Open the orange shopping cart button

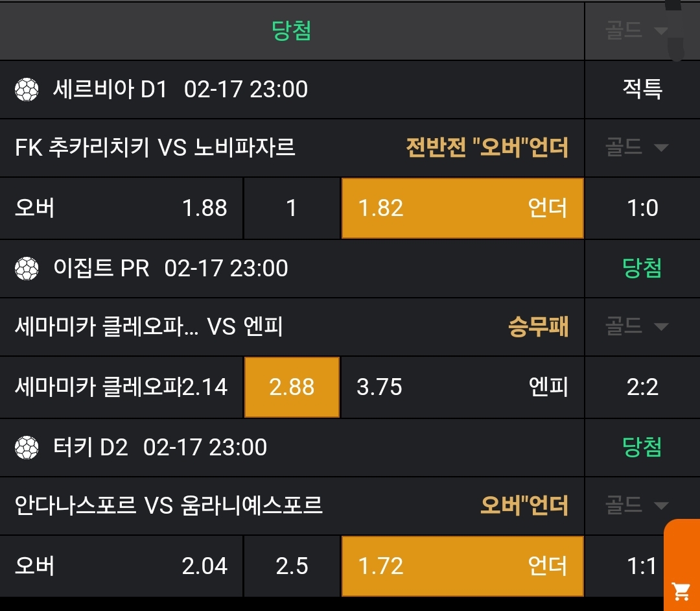coord(681,590)
